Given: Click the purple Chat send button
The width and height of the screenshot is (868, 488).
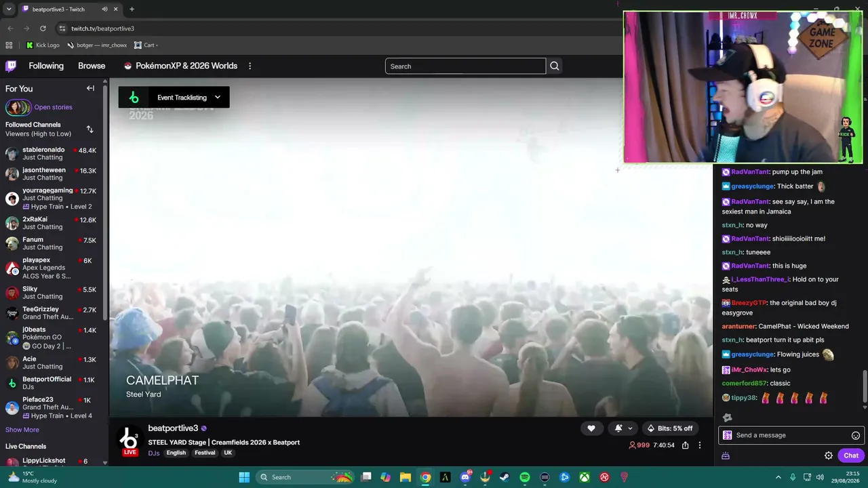Looking at the screenshot, I should [x=851, y=455].
